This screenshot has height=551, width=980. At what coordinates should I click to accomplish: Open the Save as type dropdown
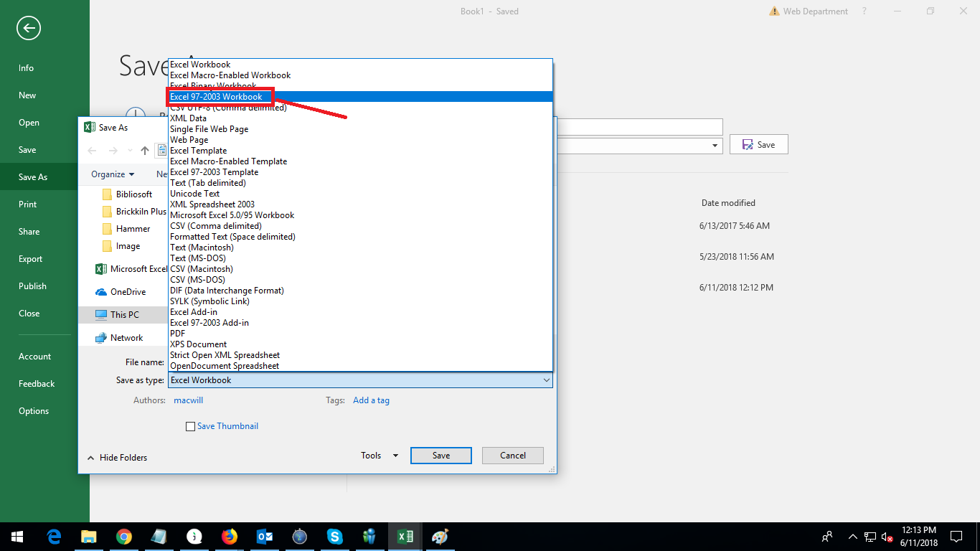tap(360, 380)
